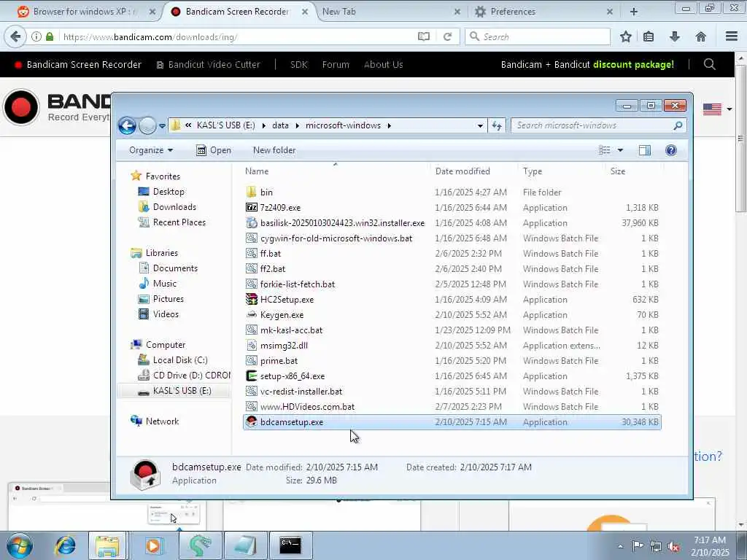Screen dimensions: 747x560
Task: Open the Pictures library
Action: [160, 298]
